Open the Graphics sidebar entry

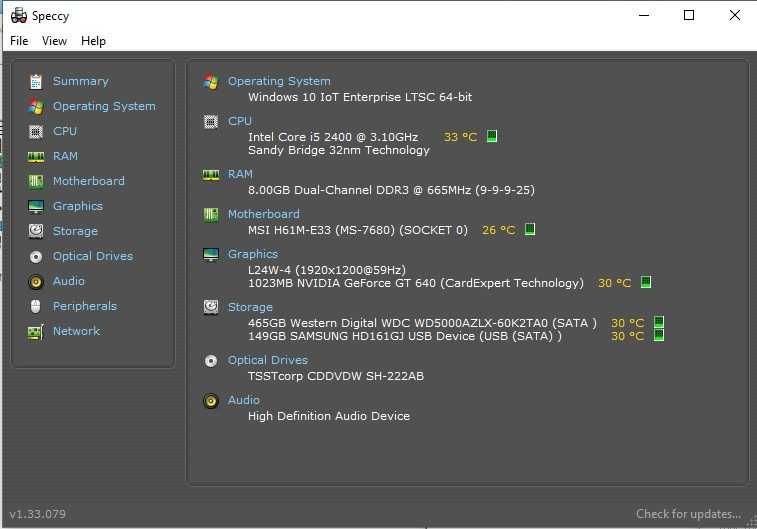[x=78, y=206]
